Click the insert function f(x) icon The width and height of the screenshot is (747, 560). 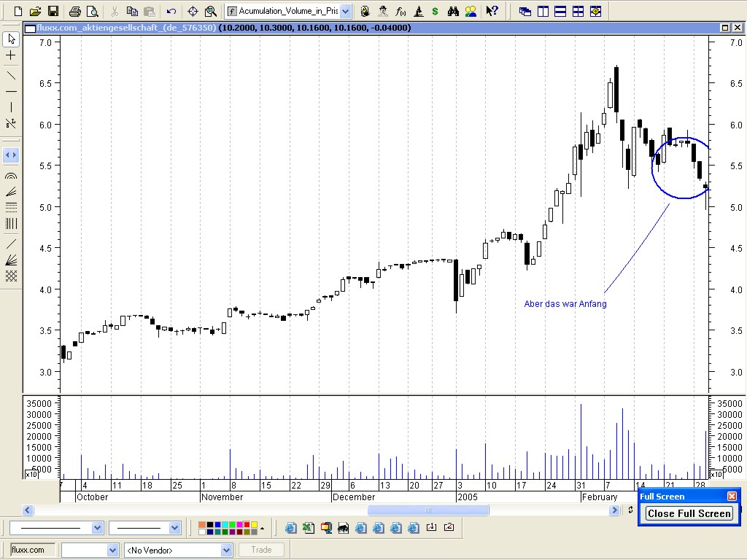(401, 11)
